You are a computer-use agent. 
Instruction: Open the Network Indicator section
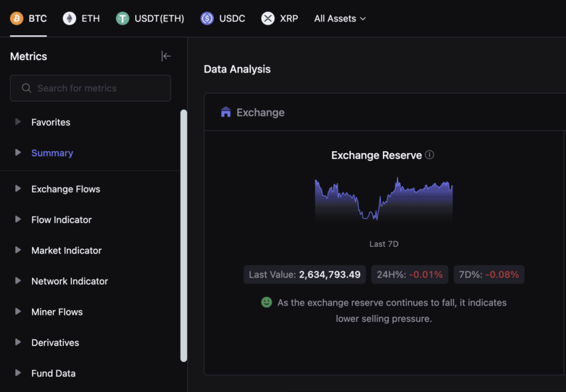[x=69, y=282]
